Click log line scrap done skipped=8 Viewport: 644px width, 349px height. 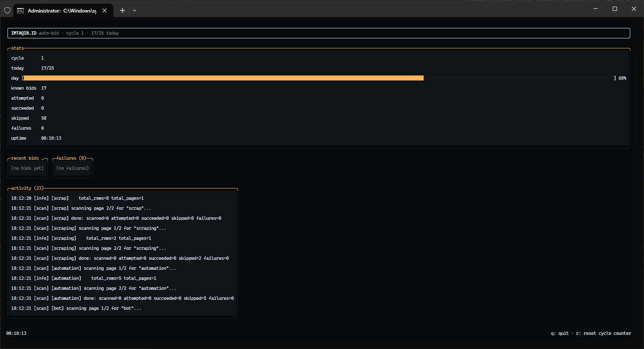(116, 218)
